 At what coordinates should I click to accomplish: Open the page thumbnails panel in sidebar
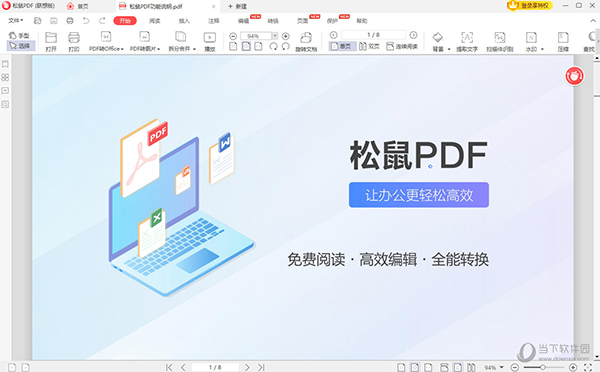point(5,77)
